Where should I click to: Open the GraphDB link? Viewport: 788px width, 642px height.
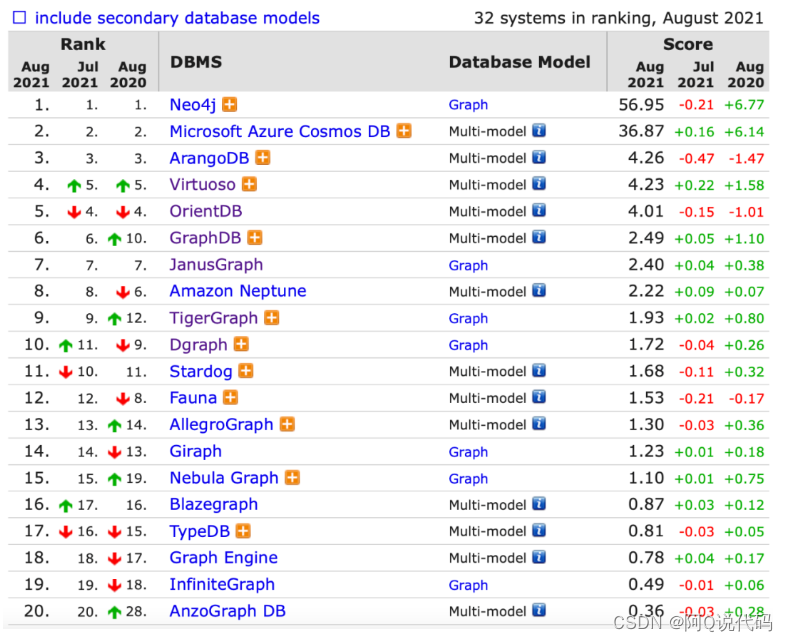coord(205,238)
